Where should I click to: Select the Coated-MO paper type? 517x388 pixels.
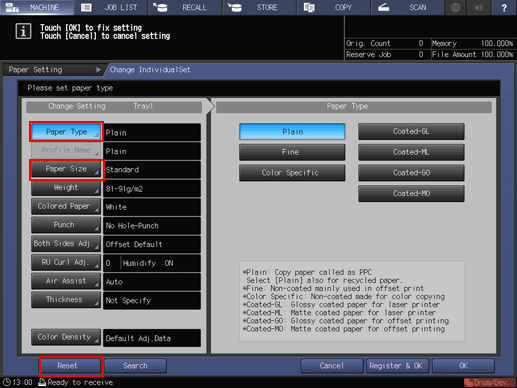pos(411,194)
